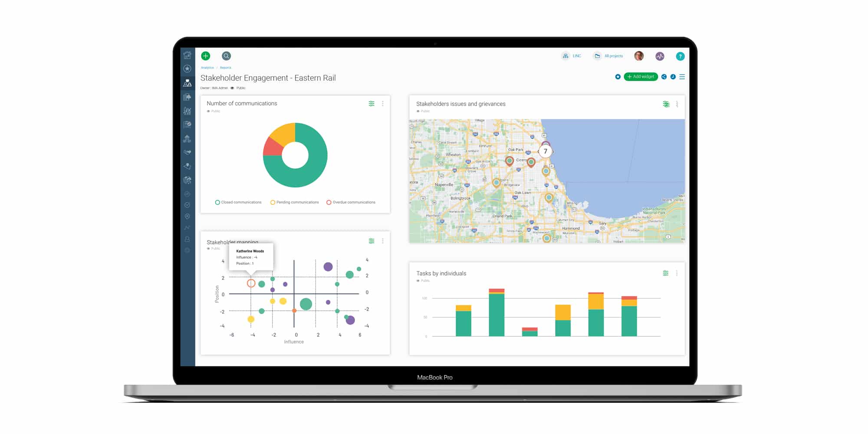Open options menu on Number of communications widget
The image size is (868, 434).
[382, 104]
